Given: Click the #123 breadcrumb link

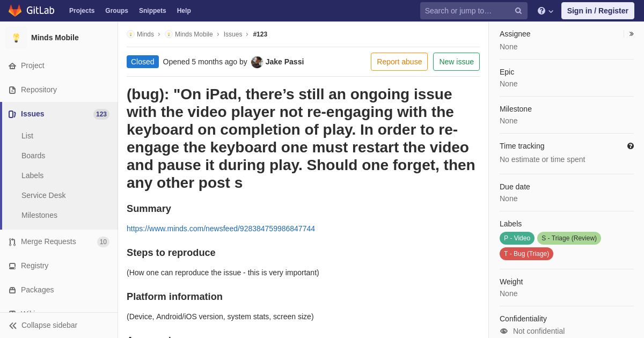Looking at the screenshot, I should point(260,34).
